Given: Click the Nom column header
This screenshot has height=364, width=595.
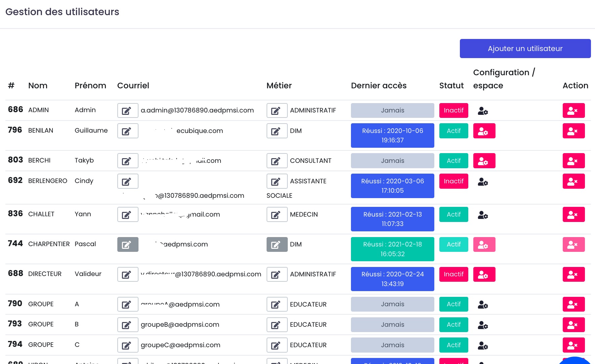Looking at the screenshot, I should pyautogui.click(x=38, y=86).
